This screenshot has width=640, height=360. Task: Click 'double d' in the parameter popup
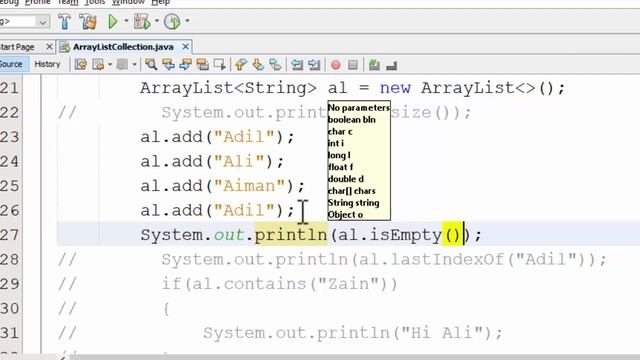coord(346,179)
